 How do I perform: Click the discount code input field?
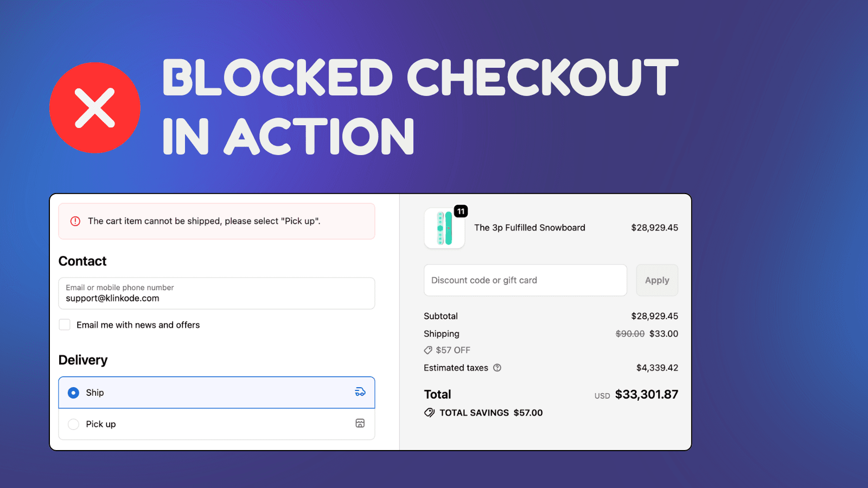(x=525, y=280)
